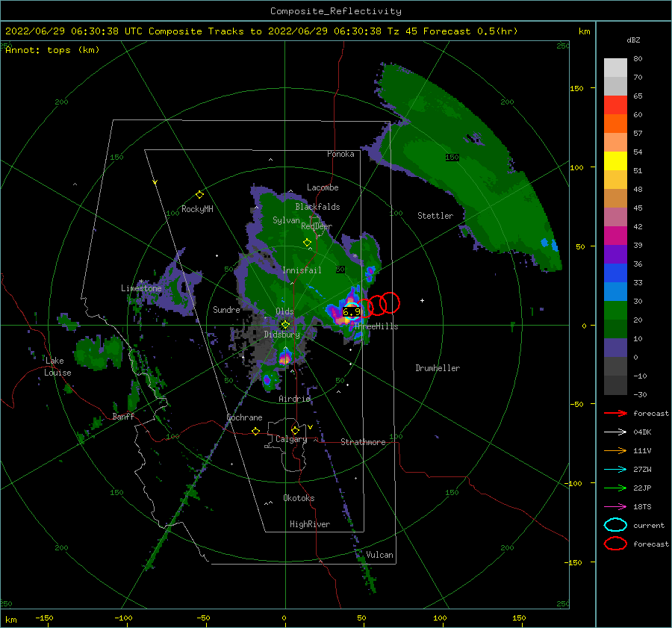This screenshot has width=672, height=628.
Task: Click the yellow diamond marker beside RockyMH
Action: click(199, 195)
